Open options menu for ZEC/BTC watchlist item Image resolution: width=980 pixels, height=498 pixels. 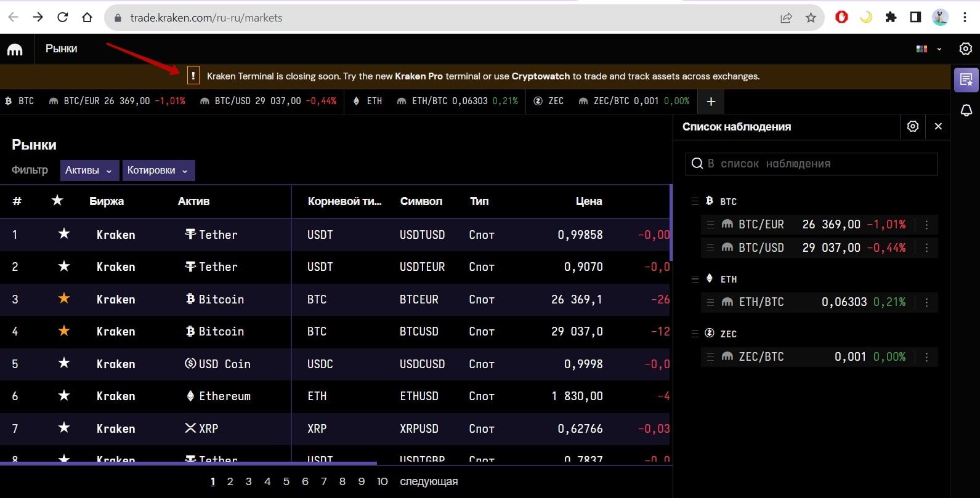[x=926, y=357]
